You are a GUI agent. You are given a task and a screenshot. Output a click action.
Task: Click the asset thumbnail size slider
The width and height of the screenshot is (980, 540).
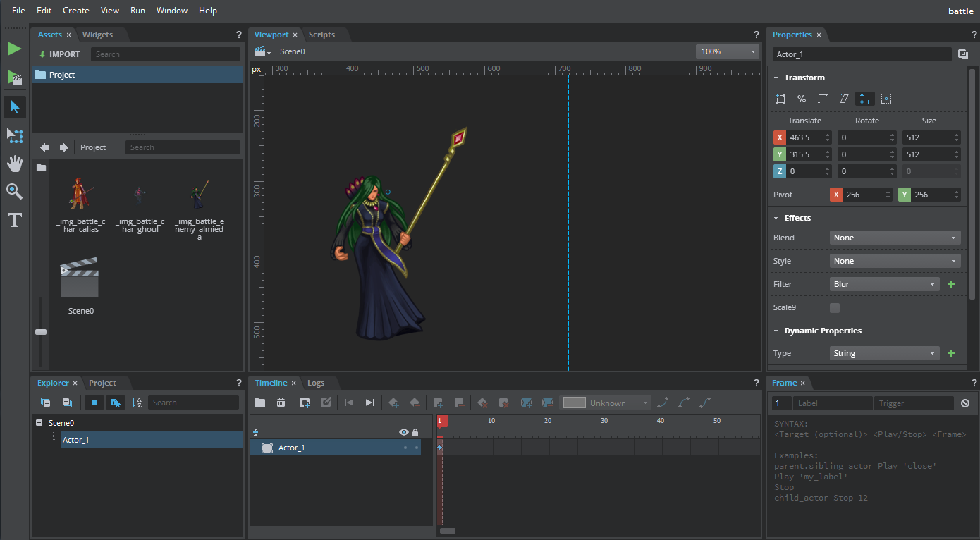tap(41, 331)
